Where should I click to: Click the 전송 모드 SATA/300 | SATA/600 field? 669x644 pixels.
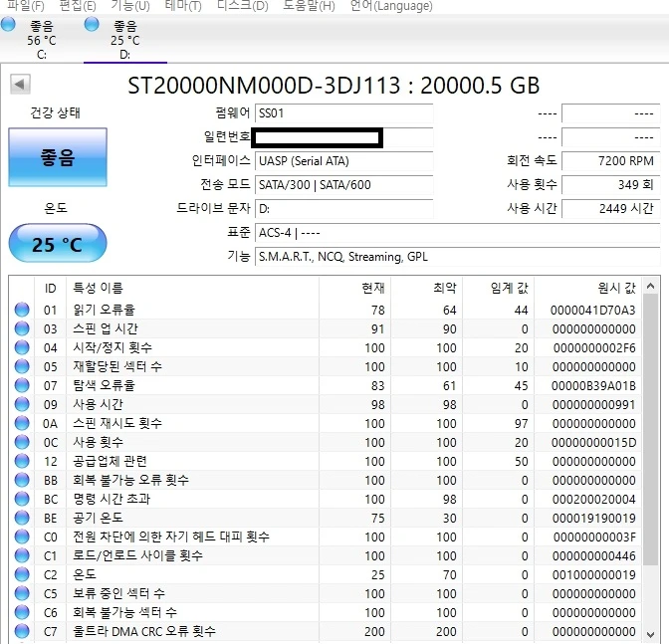click(x=343, y=185)
